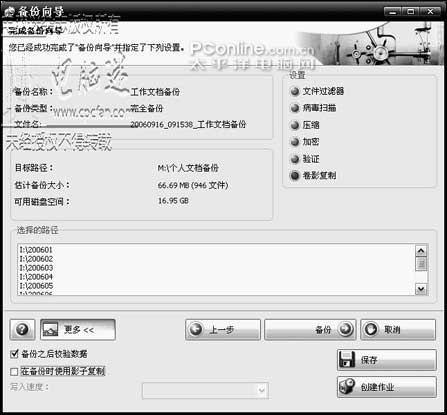Enable 在备份时使用影子复制 checkbox
The image size is (447, 415).
[x=14, y=371]
